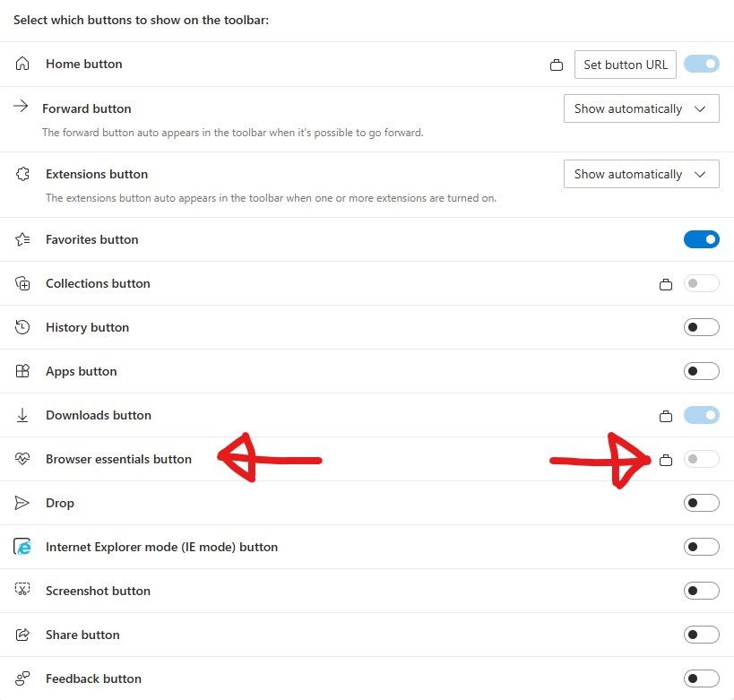
Task: Click the Favorites star icon
Action: [x=21, y=239]
